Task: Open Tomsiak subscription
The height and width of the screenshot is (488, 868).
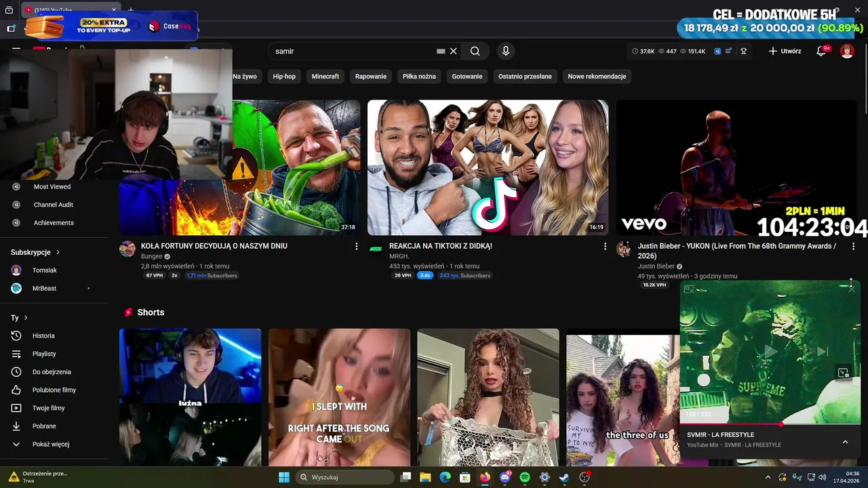Action: pyautogui.click(x=45, y=270)
